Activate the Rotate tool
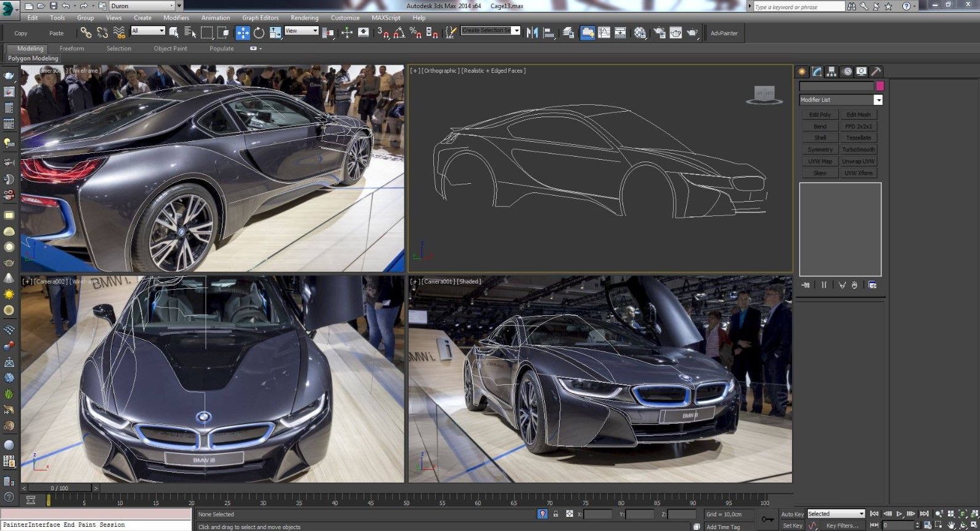 tap(259, 33)
